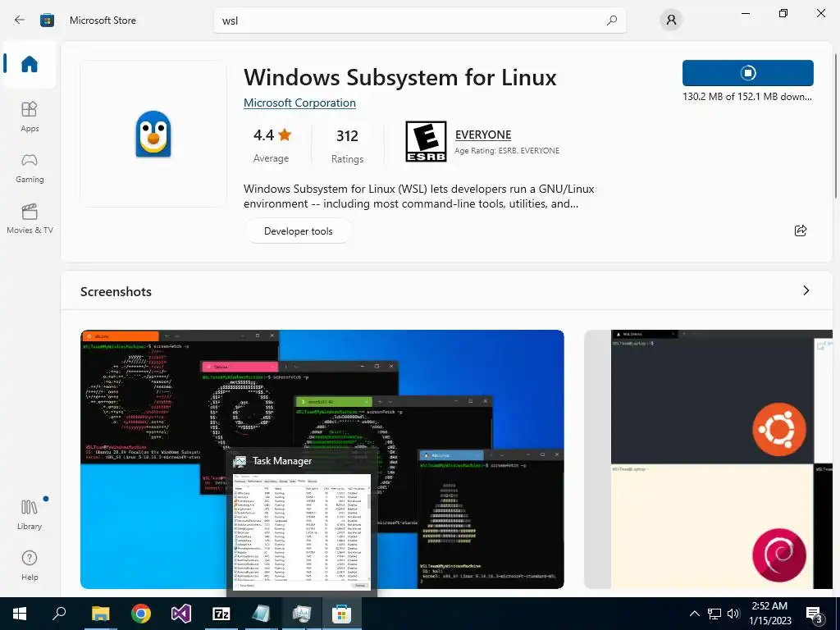The width and height of the screenshot is (840, 630).
Task: Click the Microsoft Store taskbar icon
Action: (x=342, y=614)
